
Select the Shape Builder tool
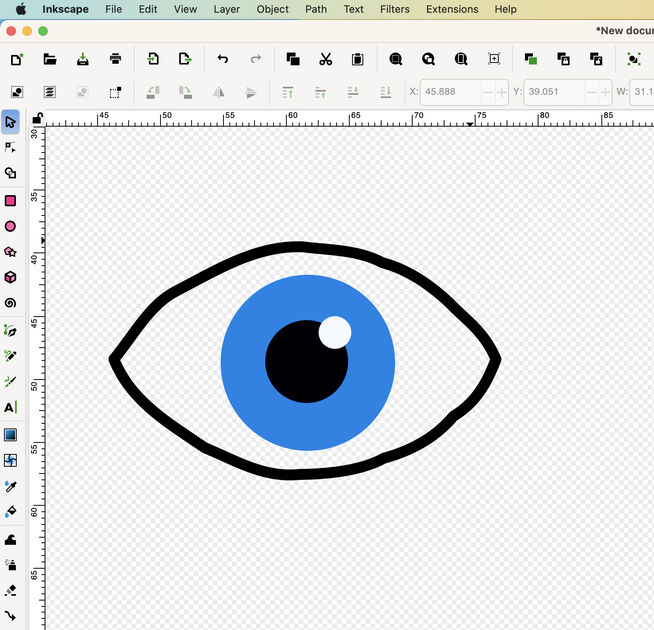10,173
